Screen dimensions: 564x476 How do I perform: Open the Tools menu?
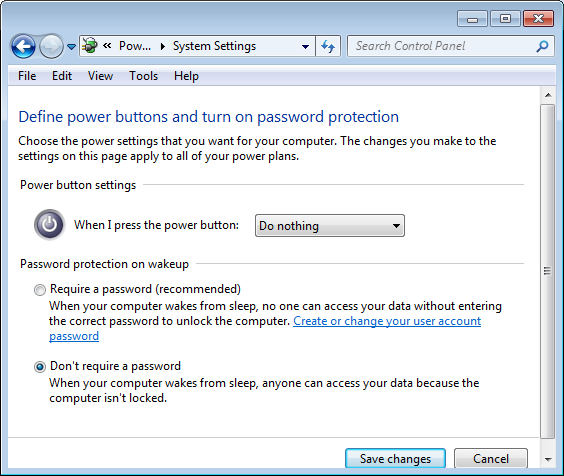(x=144, y=76)
